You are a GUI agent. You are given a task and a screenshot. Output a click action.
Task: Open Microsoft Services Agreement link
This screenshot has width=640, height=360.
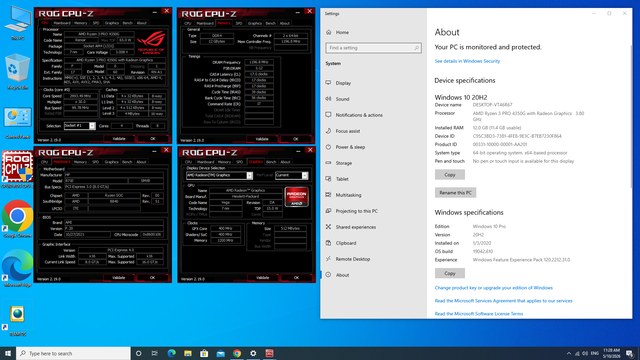(503, 301)
